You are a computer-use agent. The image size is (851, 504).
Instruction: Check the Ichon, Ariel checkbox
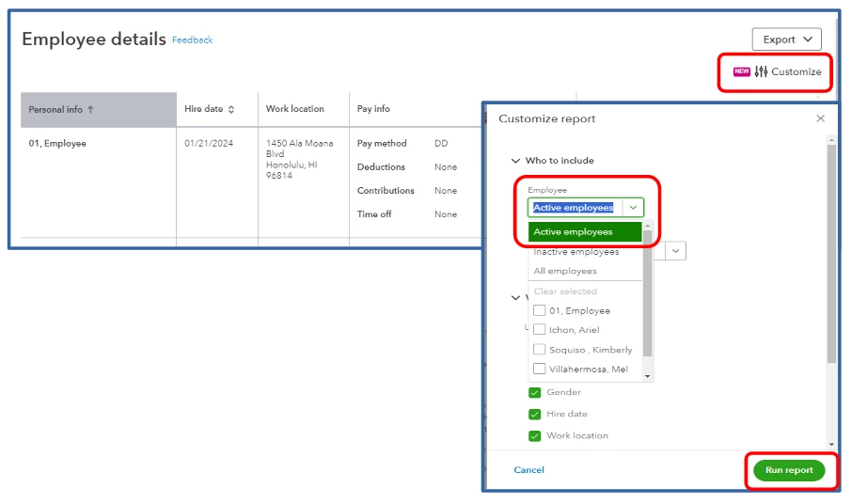540,329
